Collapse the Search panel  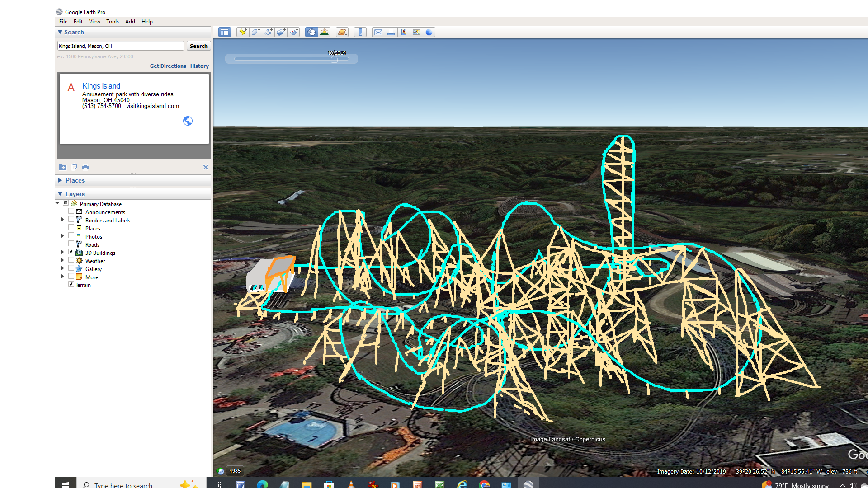click(x=60, y=32)
